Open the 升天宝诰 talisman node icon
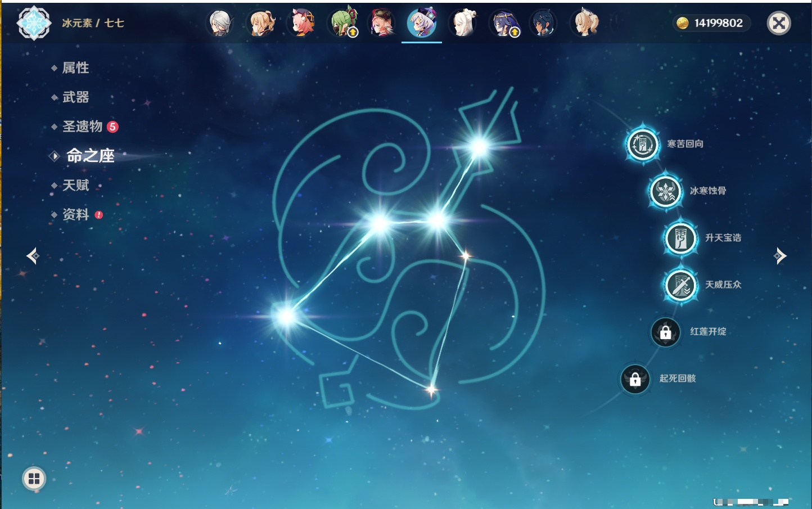The height and width of the screenshot is (509, 812). [680, 238]
